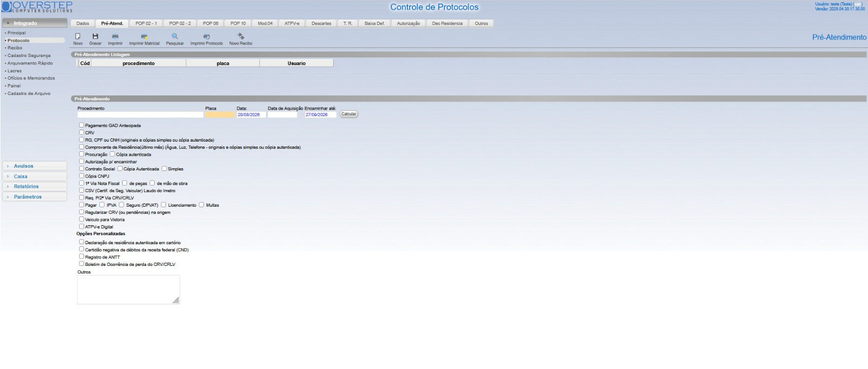Expand the Parâmetros sidebar section
Viewport: 868px width, 369px height.
[x=35, y=197]
